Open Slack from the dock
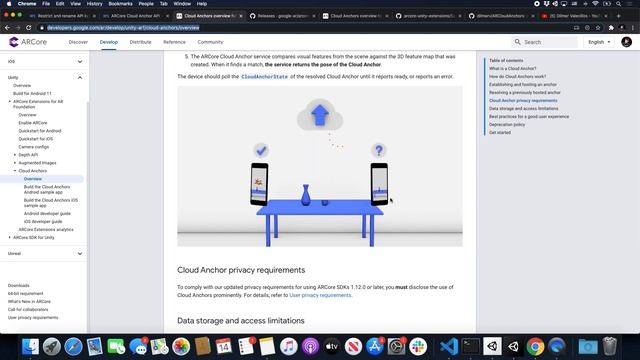This screenshot has width=640, height=360. [418, 347]
